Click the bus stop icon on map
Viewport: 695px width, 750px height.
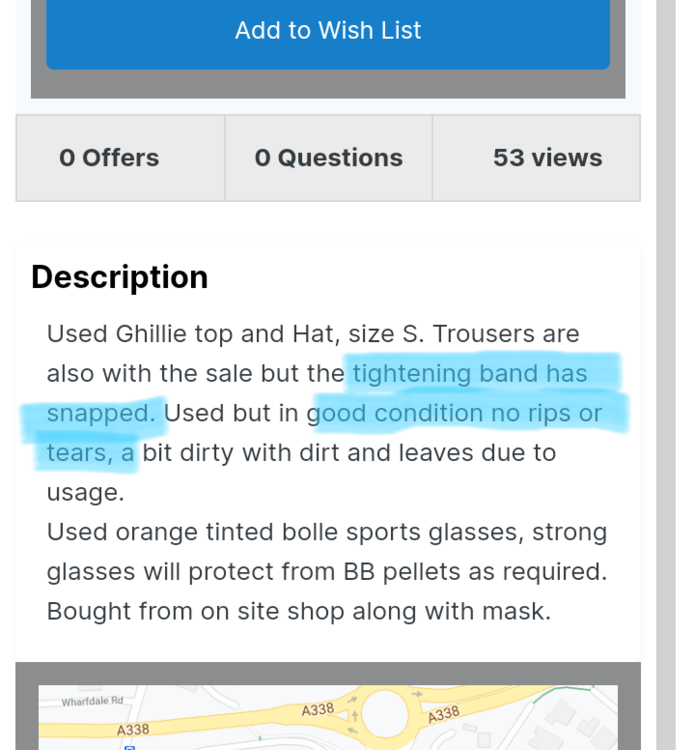(129, 746)
